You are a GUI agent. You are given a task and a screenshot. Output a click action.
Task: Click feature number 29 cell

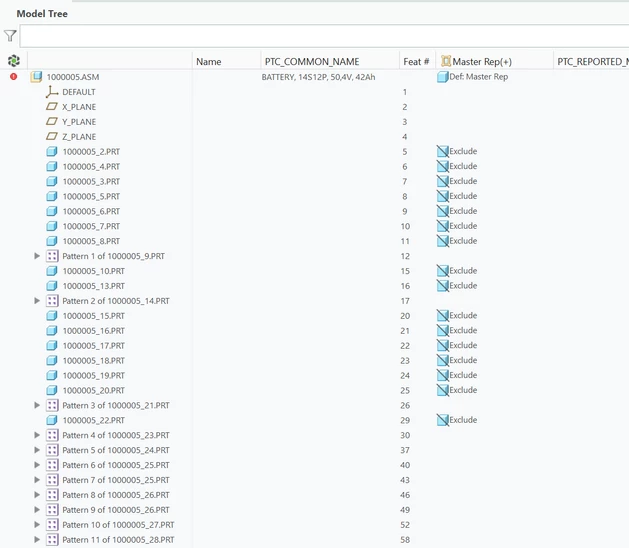(x=405, y=420)
